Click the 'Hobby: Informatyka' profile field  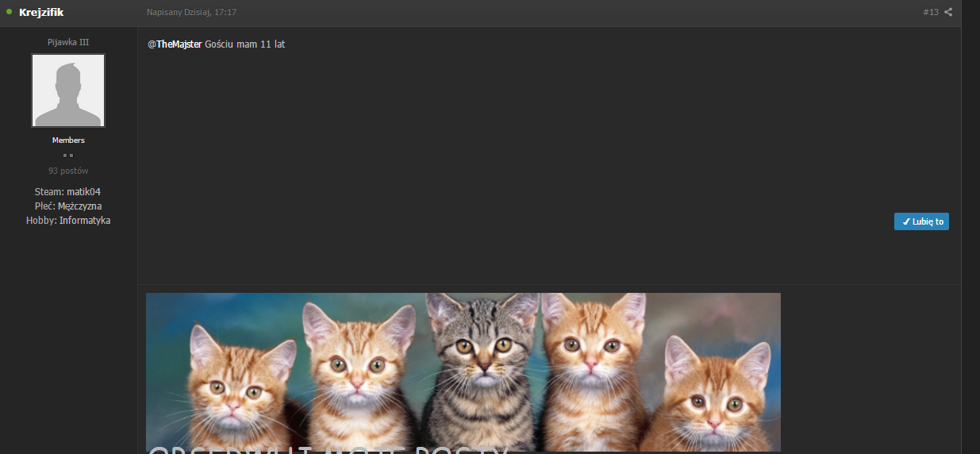(68, 221)
